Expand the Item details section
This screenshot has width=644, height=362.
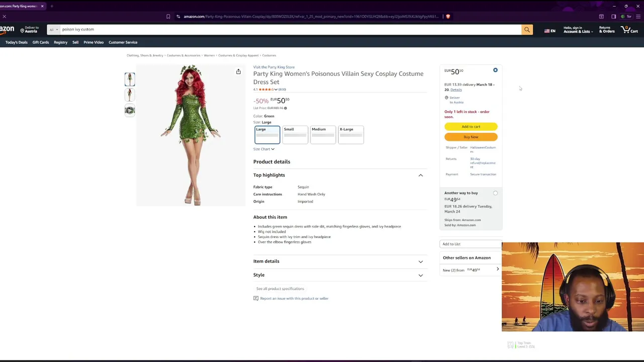(421, 261)
